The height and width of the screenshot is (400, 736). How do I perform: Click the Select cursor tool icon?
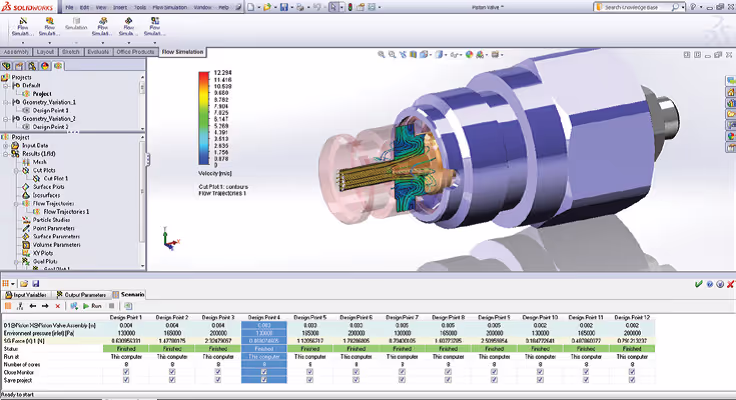[333, 7]
